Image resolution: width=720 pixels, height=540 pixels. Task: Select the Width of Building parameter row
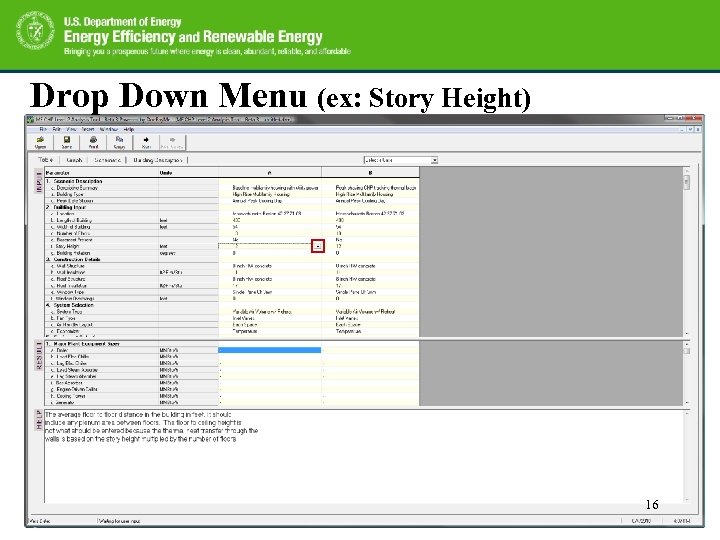click(x=101, y=227)
